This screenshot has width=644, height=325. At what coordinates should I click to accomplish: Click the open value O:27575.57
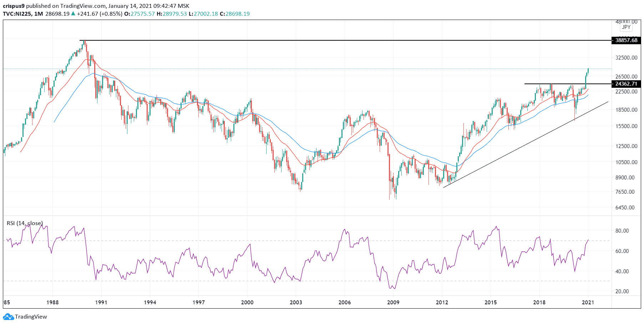140,14
